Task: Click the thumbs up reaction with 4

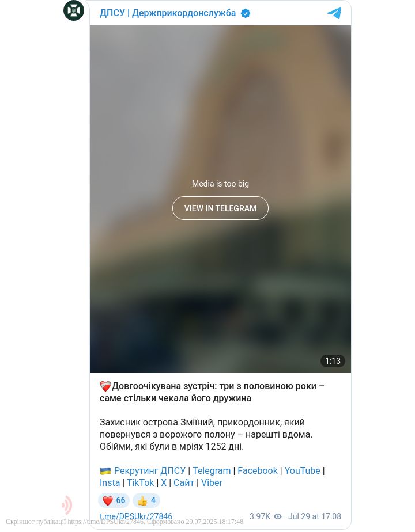Action: click(x=146, y=500)
